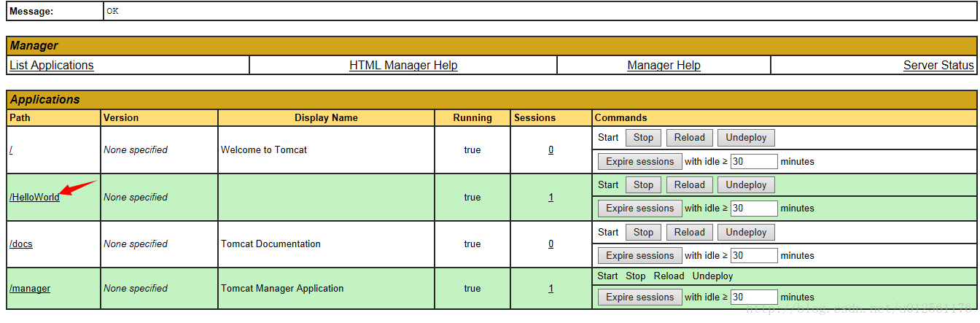The image size is (980, 323).
Task: Click idle minutes field for /manager row
Action: pos(754,297)
